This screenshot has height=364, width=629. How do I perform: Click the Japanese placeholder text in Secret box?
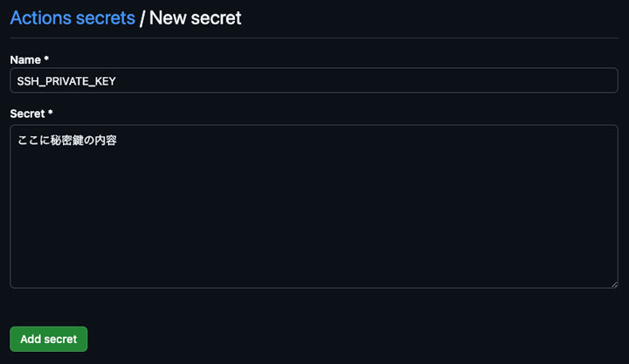coord(67,139)
